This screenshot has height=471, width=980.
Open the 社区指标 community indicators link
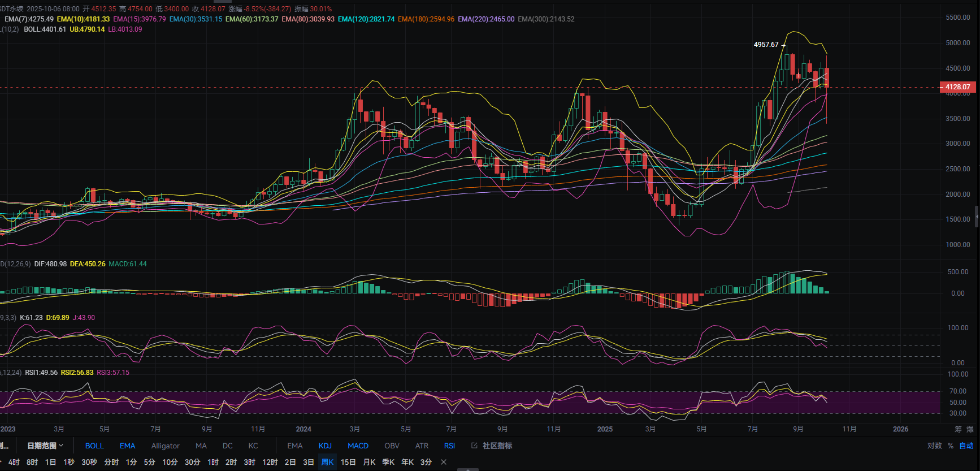click(x=497, y=446)
